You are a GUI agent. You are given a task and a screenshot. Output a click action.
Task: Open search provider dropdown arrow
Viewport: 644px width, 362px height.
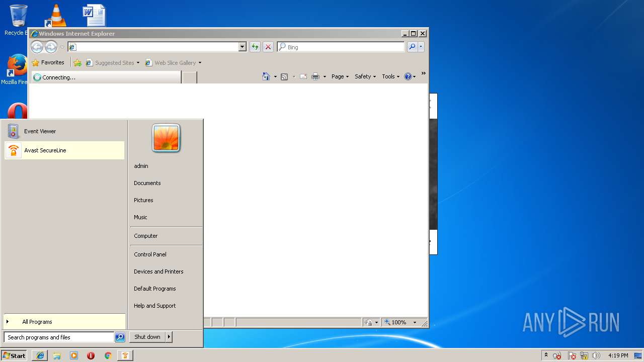pyautogui.click(x=421, y=47)
